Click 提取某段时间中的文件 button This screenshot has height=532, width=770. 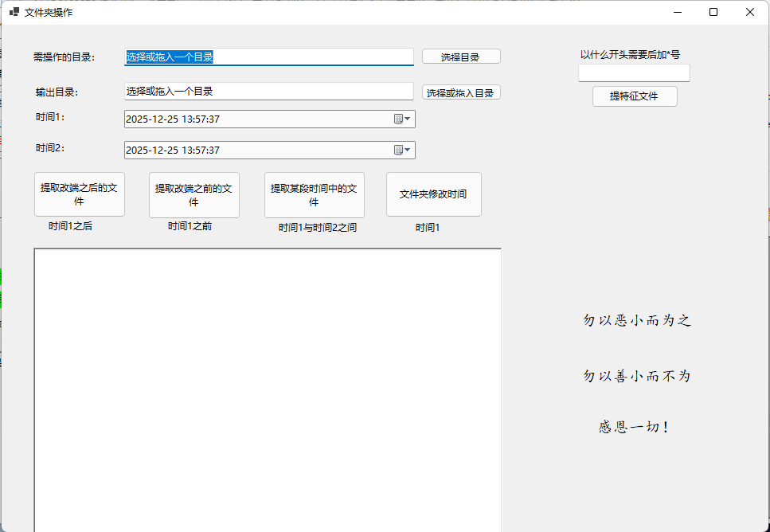click(x=314, y=195)
